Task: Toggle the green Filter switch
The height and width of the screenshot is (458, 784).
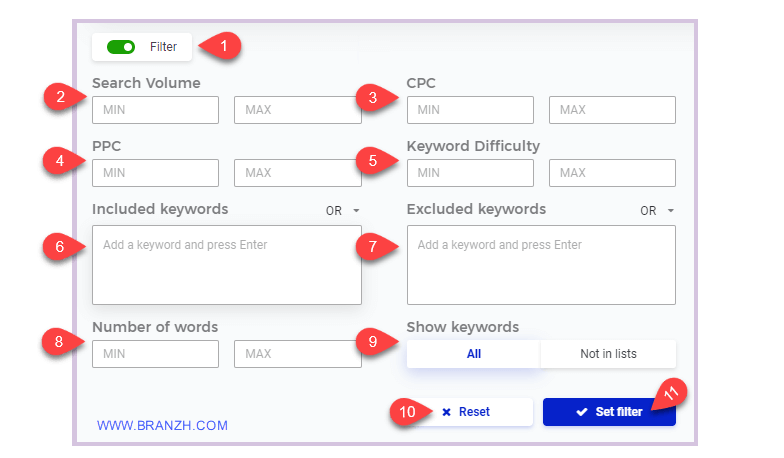Action: [x=121, y=47]
